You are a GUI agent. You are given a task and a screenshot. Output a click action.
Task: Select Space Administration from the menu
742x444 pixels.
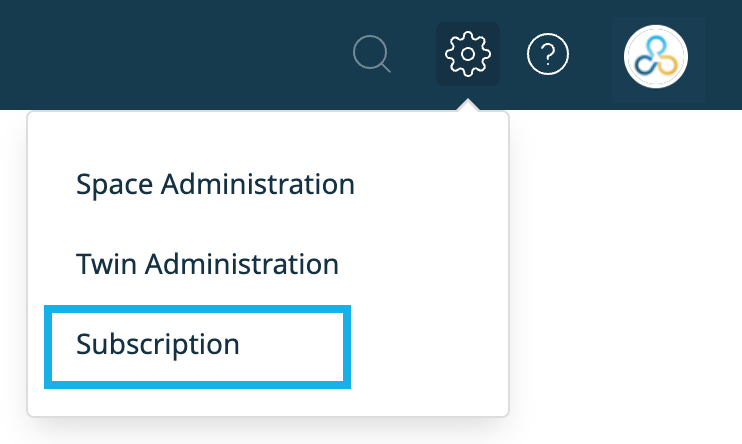tap(215, 184)
